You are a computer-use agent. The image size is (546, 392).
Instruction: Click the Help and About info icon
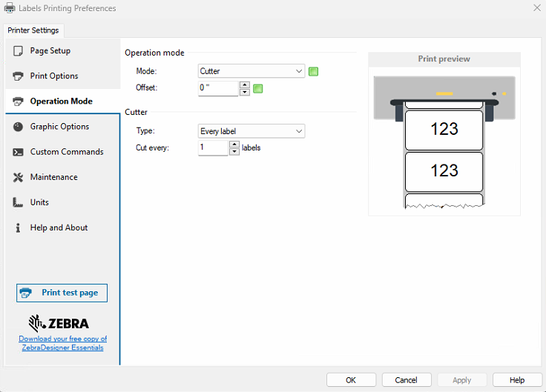(18, 227)
